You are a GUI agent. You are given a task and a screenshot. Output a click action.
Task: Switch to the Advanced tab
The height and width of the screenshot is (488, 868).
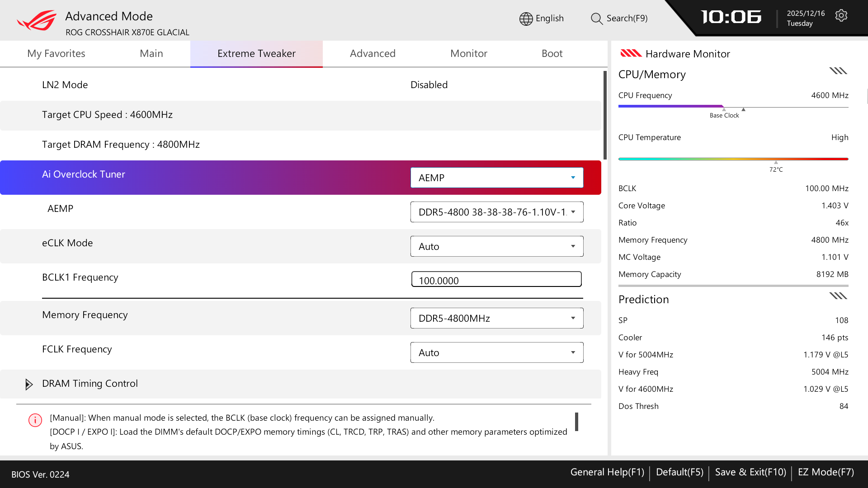(373, 53)
